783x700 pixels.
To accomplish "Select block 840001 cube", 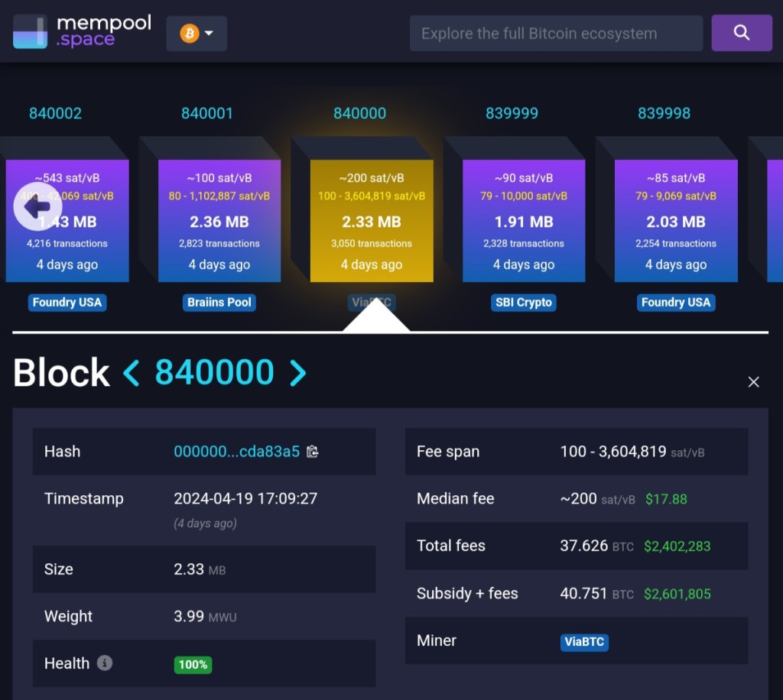I will tap(219, 221).
